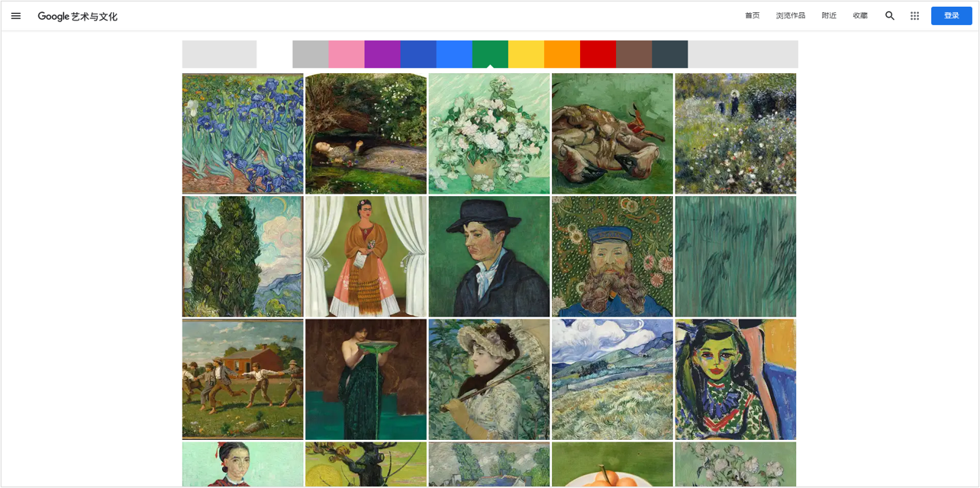Open the green streaked rain painting
This screenshot has width=980, height=488.
736,256
